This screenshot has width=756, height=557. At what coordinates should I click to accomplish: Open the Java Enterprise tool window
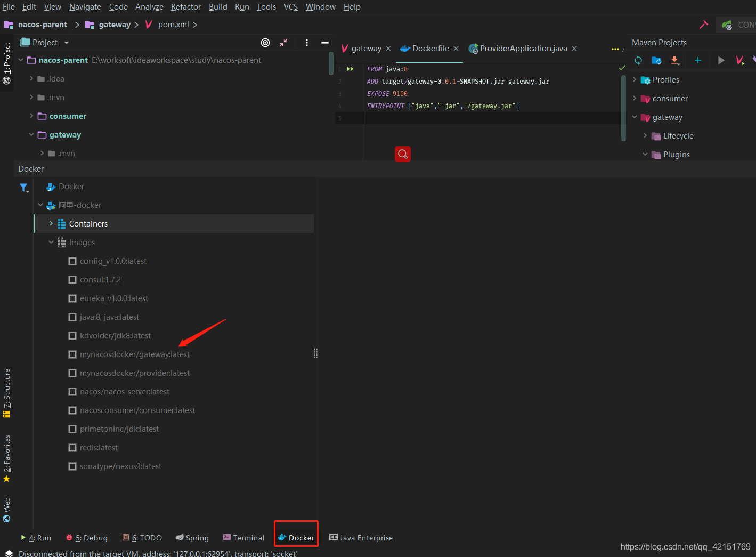tap(361, 538)
